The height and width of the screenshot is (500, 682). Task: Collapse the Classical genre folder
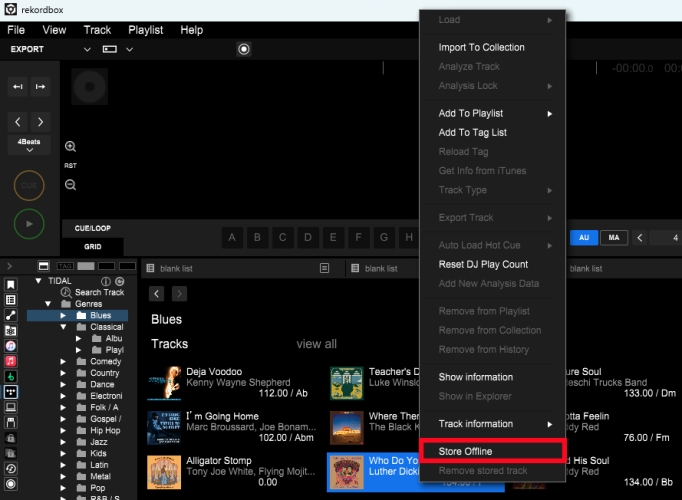[x=63, y=327]
